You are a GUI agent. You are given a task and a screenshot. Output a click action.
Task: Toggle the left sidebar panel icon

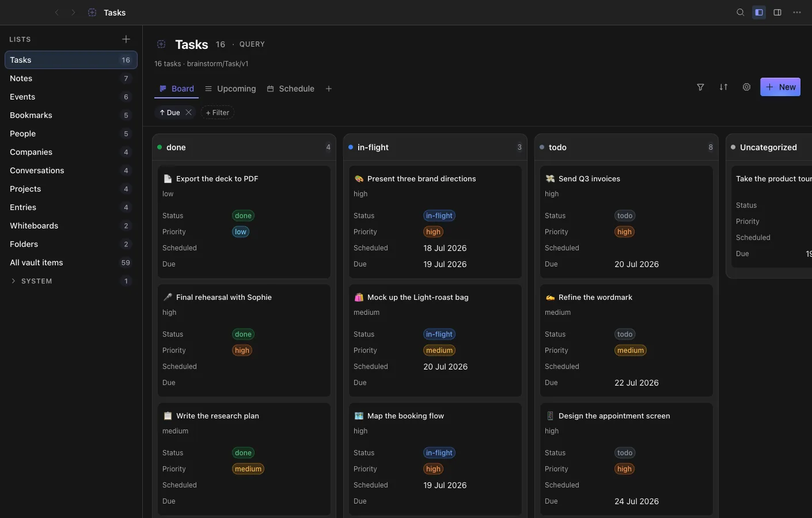click(x=759, y=12)
